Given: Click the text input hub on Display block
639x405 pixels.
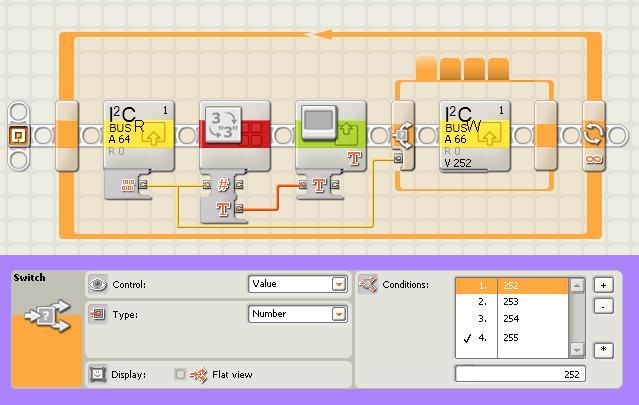Looking at the screenshot, I should [x=303, y=185].
